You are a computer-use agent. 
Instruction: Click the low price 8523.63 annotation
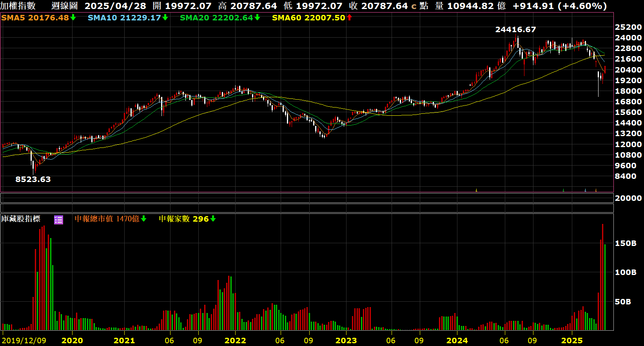33,179
